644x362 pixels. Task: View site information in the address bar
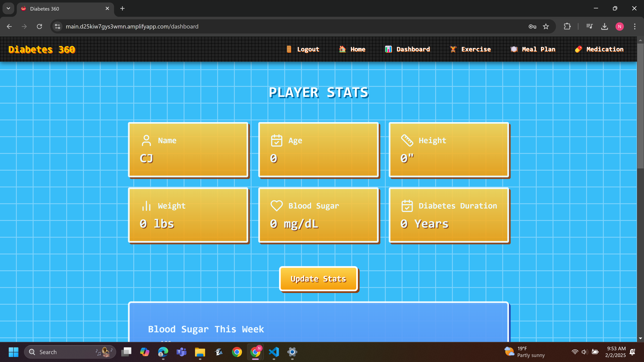click(x=58, y=26)
